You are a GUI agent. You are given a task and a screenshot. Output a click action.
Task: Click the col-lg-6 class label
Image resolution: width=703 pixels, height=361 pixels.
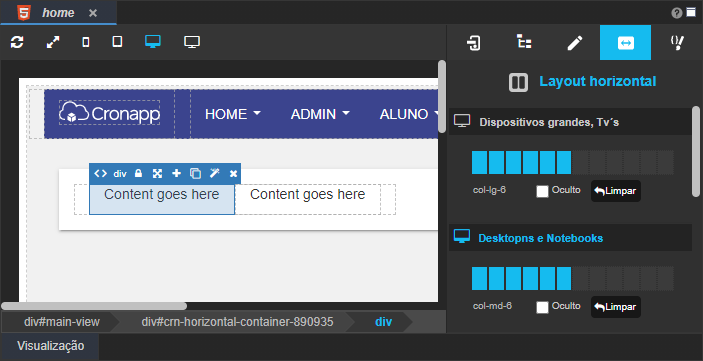coord(489,190)
